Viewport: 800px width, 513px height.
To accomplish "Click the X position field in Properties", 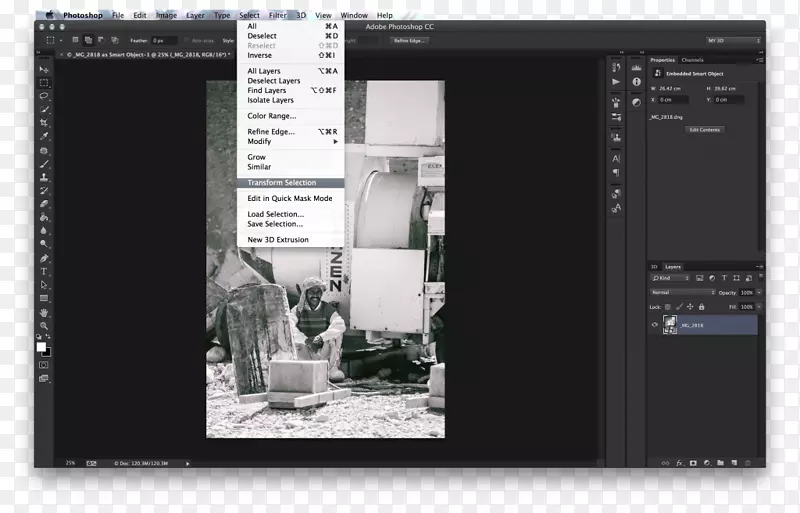I will [x=673, y=100].
